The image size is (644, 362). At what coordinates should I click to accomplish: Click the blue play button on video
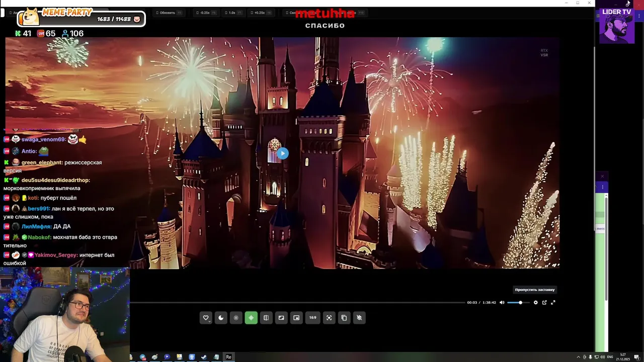[x=283, y=153]
